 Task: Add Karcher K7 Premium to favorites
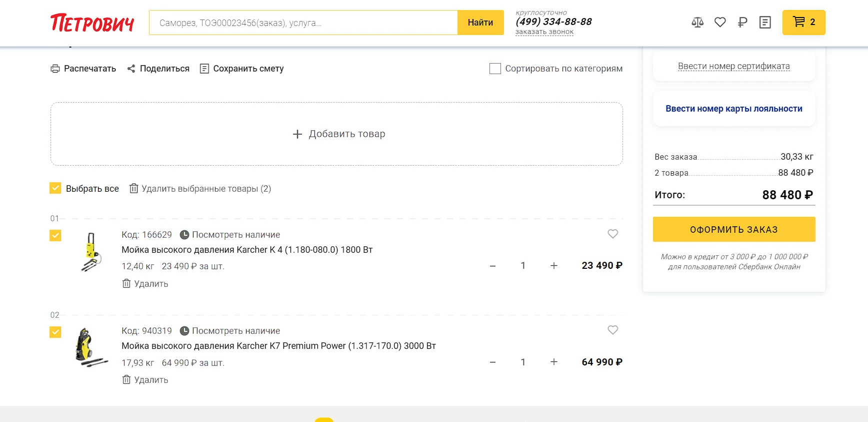(612, 330)
